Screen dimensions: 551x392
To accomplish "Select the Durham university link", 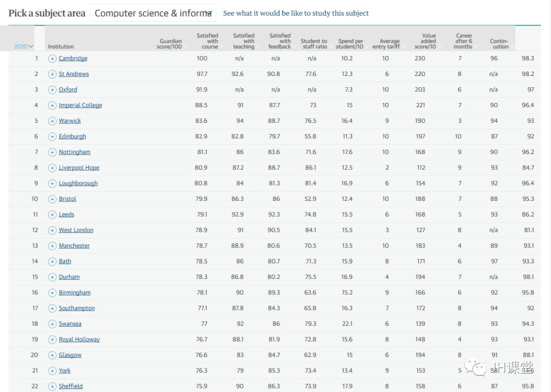I will (x=69, y=277).
